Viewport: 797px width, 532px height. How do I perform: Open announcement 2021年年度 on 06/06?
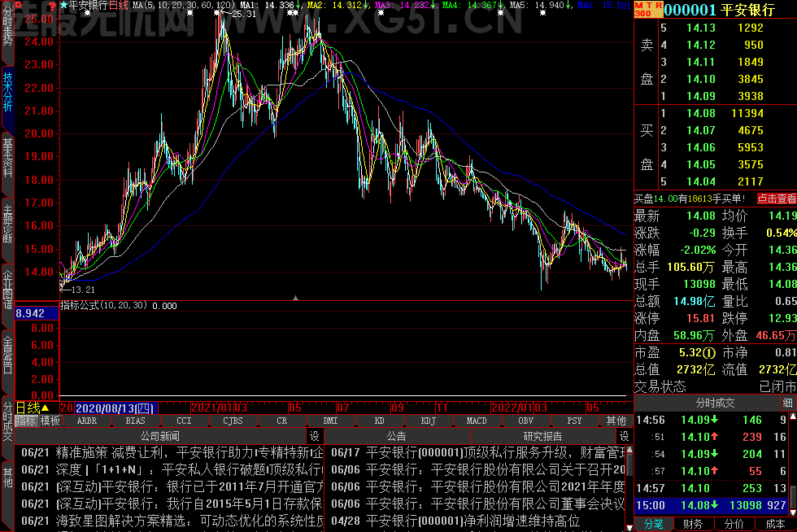478,486
